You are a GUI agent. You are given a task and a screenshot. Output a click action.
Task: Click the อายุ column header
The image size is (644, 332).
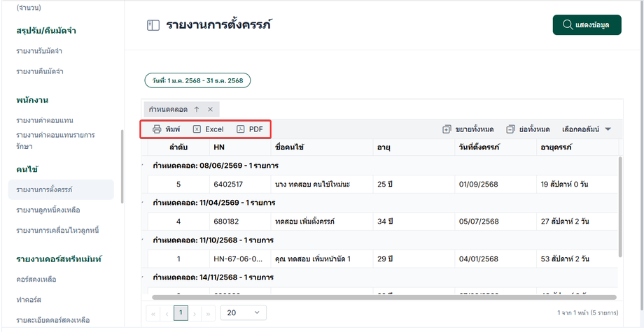[414, 147]
